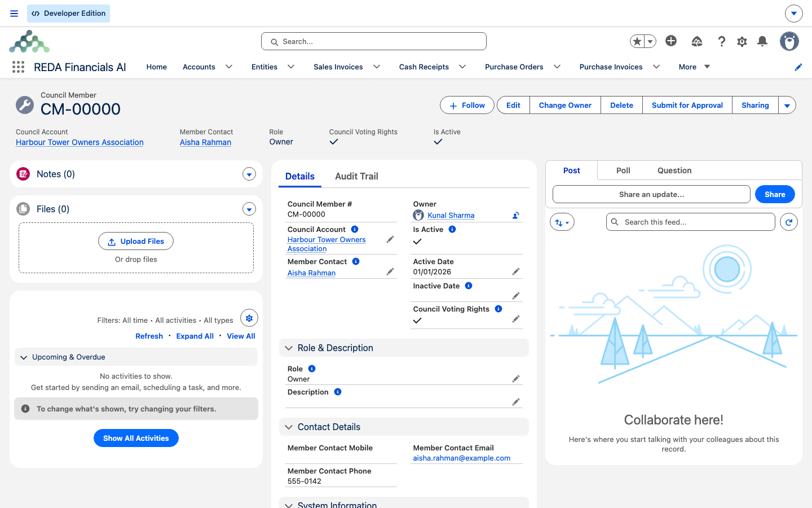The height and width of the screenshot is (508, 812).
Task: Click the global Search field
Action: 374,41
